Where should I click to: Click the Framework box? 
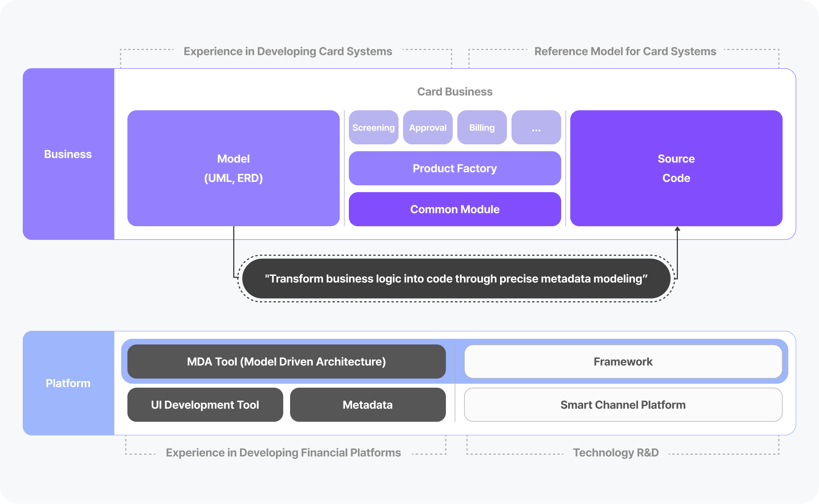pyautogui.click(x=623, y=362)
